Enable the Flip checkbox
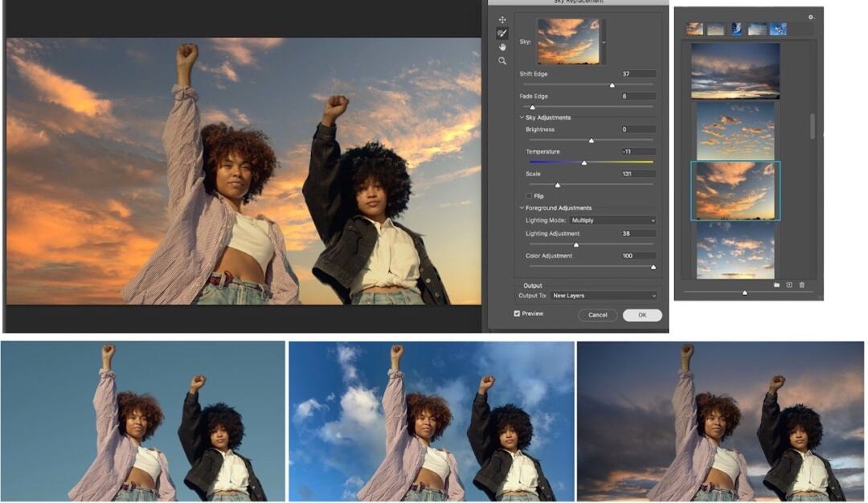 [529, 196]
